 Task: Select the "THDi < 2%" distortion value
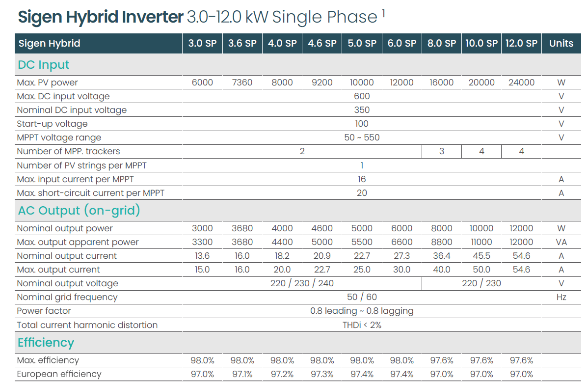(362, 325)
